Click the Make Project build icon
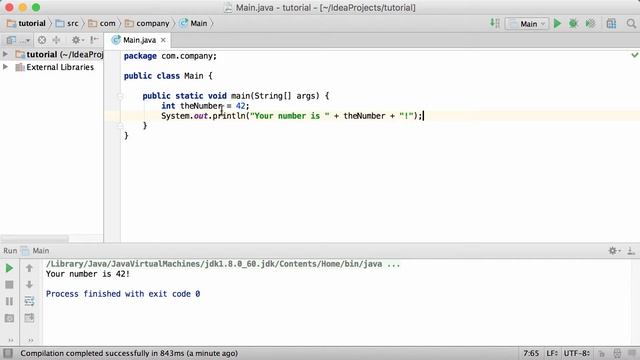This screenshot has height=360, width=640. pyautogui.click(x=495, y=23)
